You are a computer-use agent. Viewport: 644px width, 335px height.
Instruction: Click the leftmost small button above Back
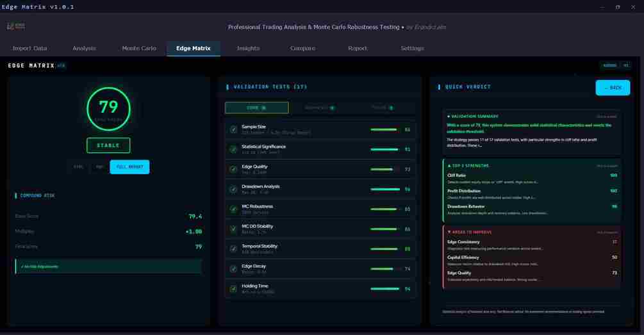tap(609, 65)
